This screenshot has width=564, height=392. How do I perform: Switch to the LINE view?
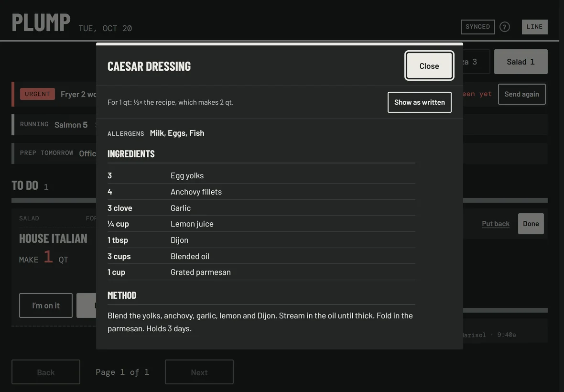coord(534,27)
